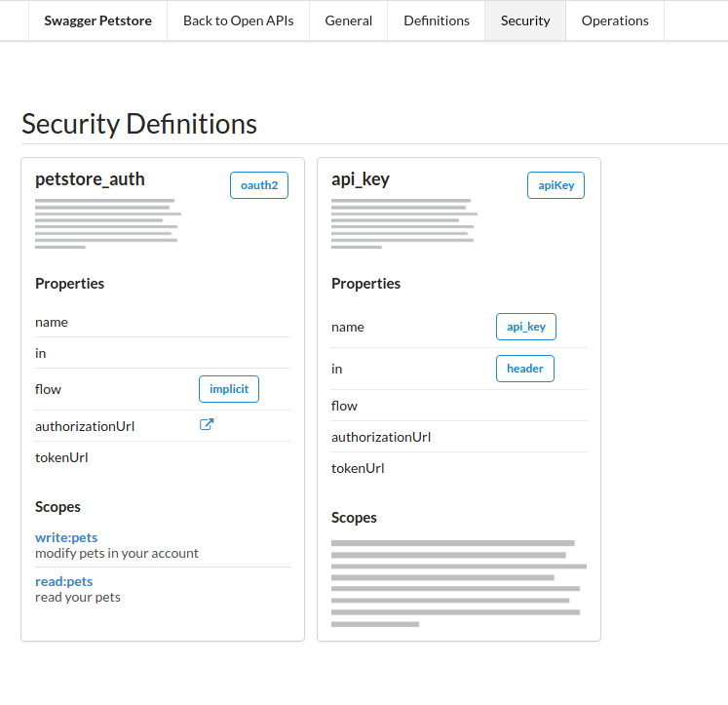Click Properties heading in petstore_auth card

click(x=69, y=284)
